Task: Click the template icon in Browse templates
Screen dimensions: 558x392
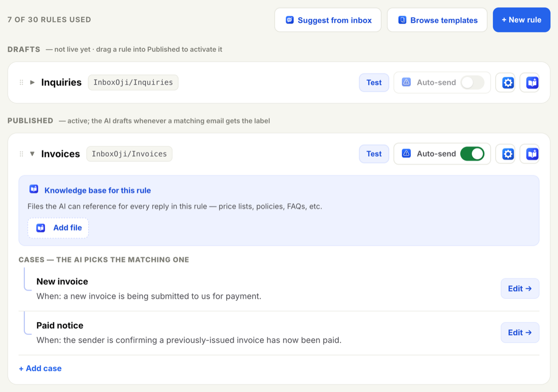Action: pos(402,20)
